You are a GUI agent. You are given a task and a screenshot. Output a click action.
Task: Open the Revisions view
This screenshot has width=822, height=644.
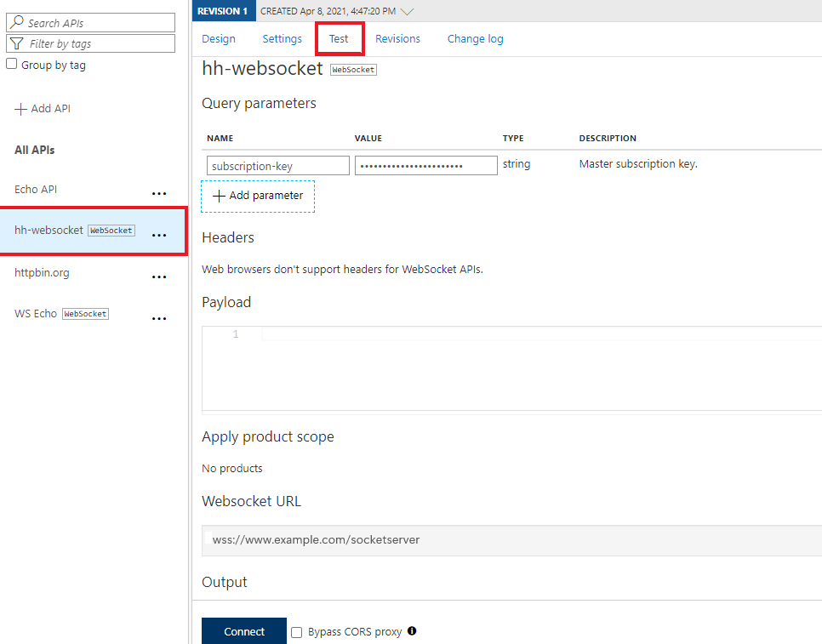coord(397,38)
